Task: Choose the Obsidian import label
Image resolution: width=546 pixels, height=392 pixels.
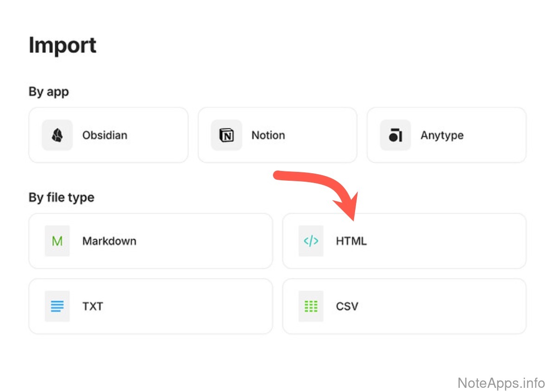Action: point(105,135)
